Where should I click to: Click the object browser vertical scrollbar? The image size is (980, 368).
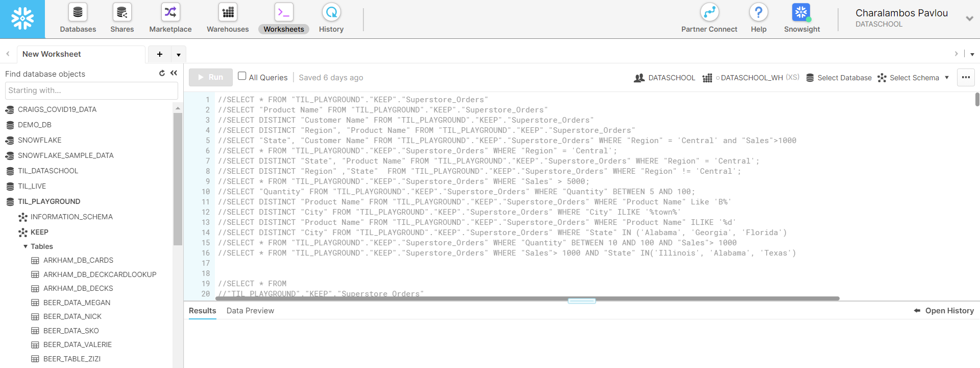pyautogui.click(x=178, y=179)
